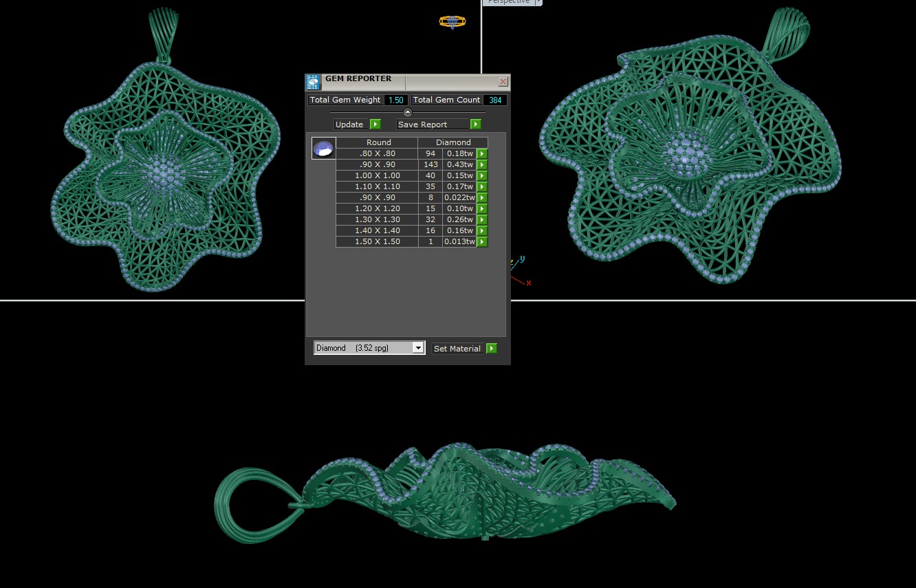
Task: Click green arrow for the 0.10tw row
Action: (482, 208)
